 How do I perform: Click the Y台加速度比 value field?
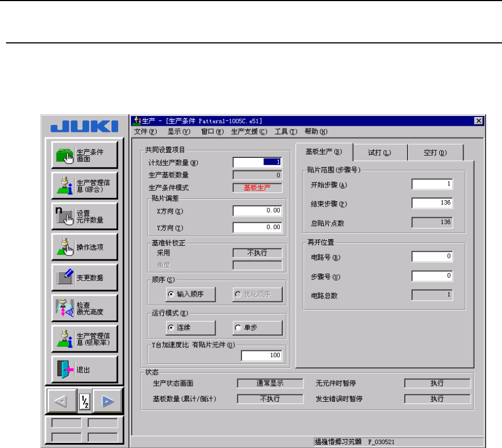click(262, 355)
